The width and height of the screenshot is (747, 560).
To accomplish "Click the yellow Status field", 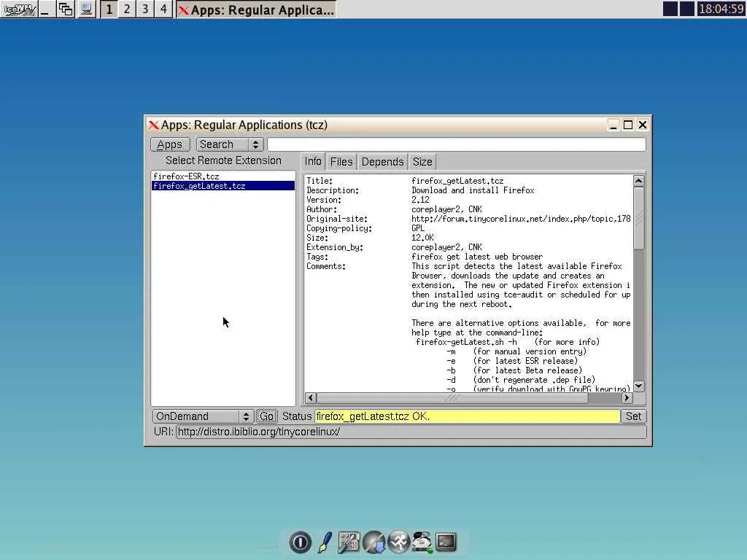I will (467, 416).
